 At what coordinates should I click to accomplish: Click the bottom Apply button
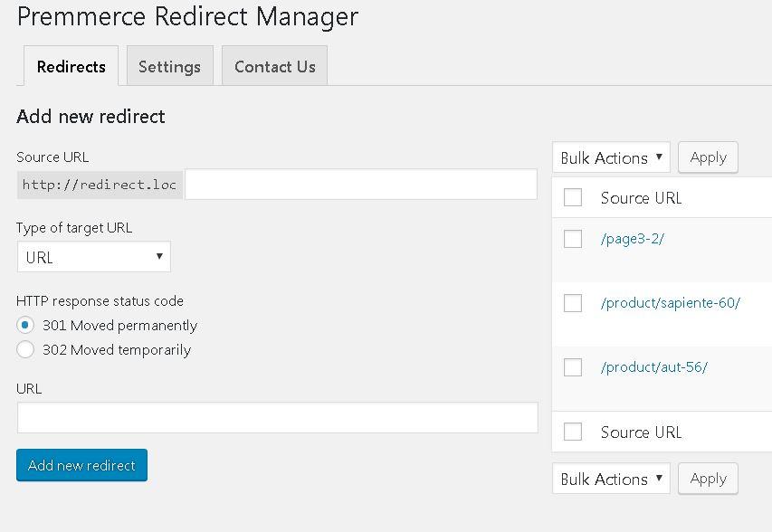[x=708, y=478]
